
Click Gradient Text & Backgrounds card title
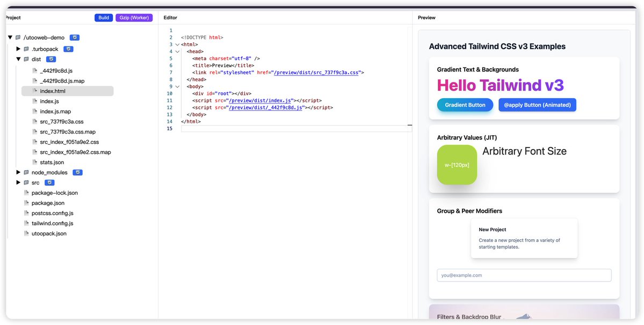pyautogui.click(x=477, y=70)
